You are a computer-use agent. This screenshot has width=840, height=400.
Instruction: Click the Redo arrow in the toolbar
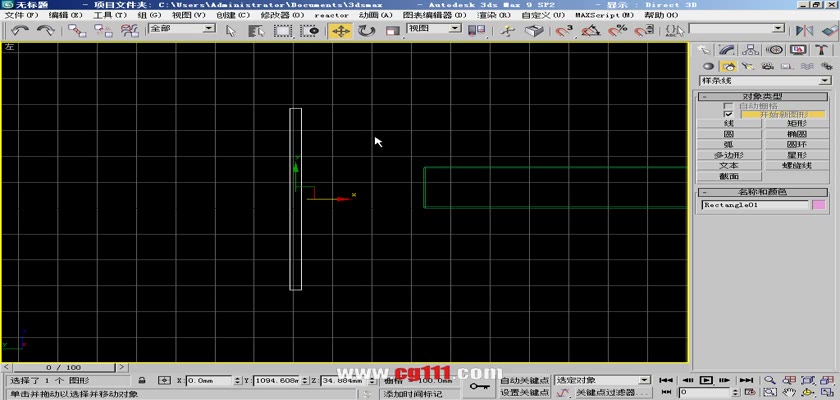pyautogui.click(x=46, y=31)
